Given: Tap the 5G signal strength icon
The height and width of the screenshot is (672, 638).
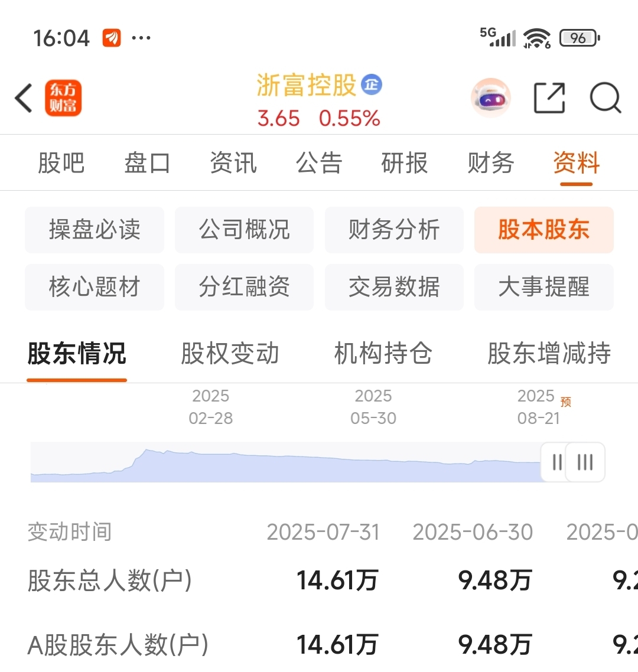Looking at the screenshot, I should coord(498,37).
